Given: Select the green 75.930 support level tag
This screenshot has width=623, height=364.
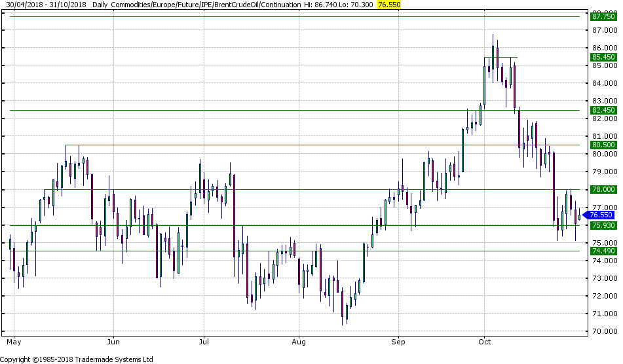Looking at the screenshot, I should 603,225.
